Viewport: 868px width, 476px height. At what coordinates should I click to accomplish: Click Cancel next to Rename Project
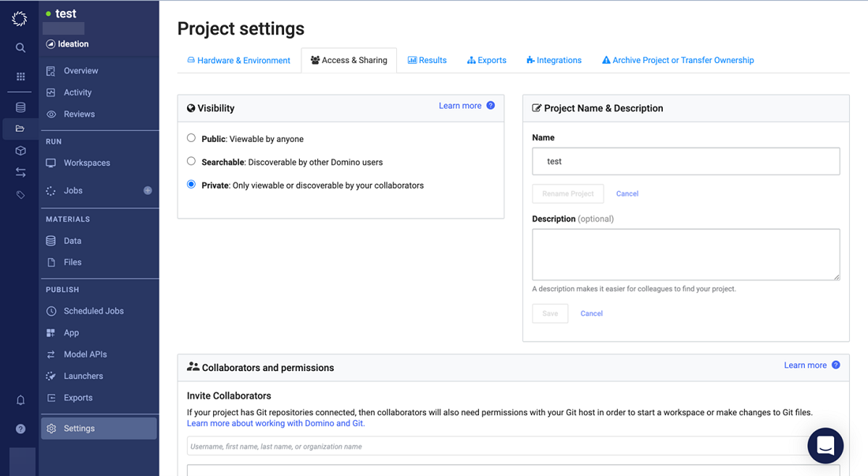coord(627,193)
